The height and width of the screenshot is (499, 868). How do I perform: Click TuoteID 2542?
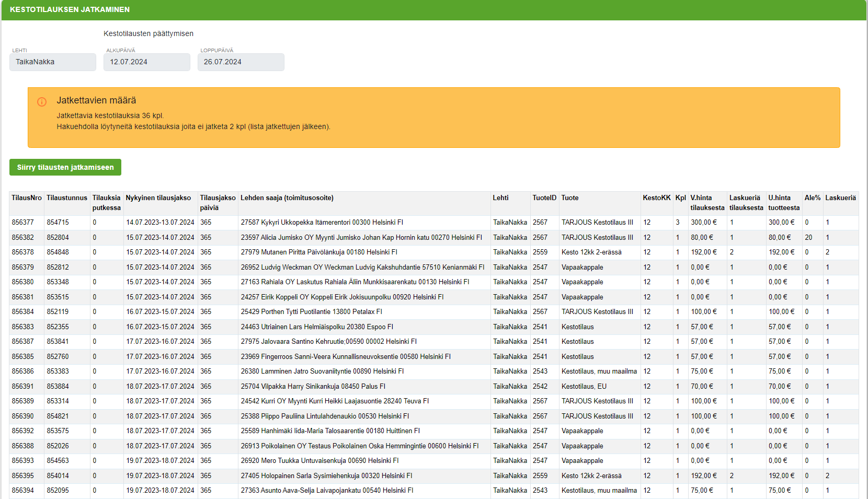pyautogui.click(x=540, y=386)
